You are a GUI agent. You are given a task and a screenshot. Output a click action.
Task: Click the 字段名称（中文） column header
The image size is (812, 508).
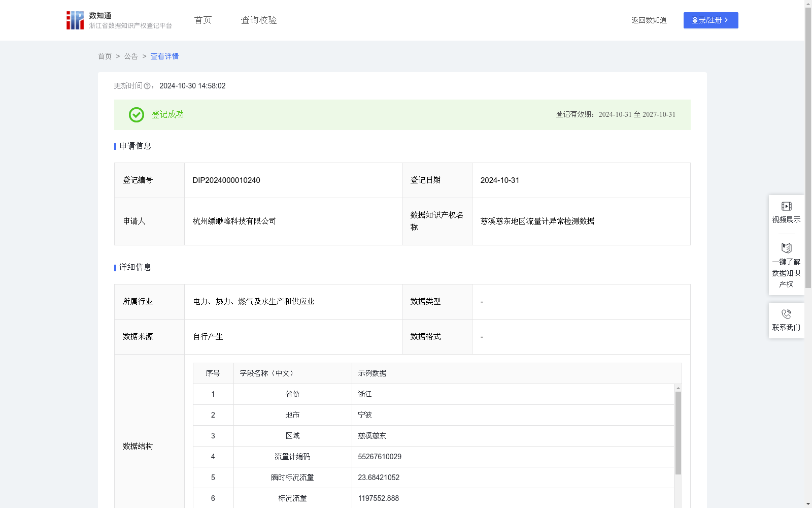click(293, 373)
